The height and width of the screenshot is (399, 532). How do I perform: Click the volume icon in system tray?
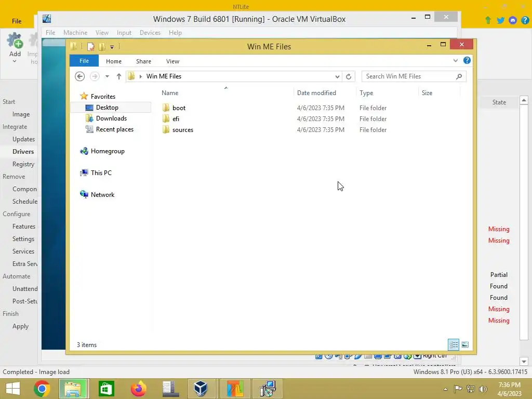point(483,389)
